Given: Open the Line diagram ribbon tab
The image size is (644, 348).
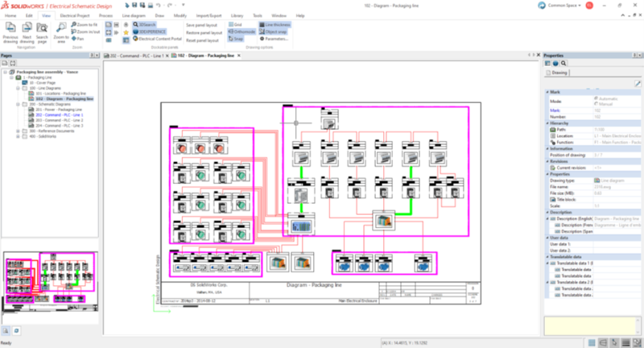Looking at the screenshot, I should pyautogui.click(x=134, y=15).
